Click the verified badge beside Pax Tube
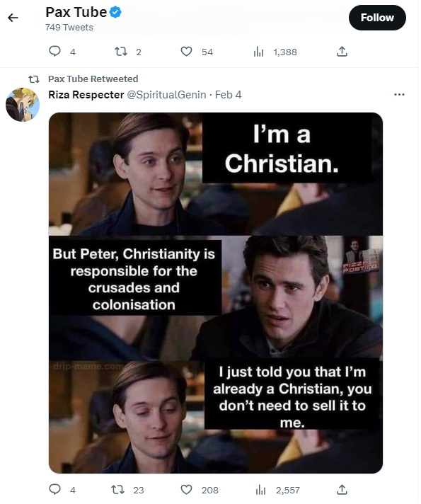 pyautogui.click(x=116, y=13)
